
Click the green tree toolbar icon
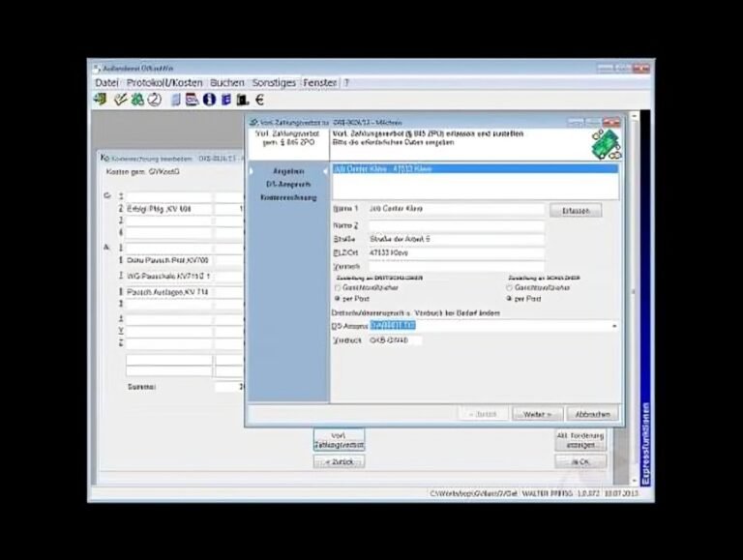click(137, 100)
